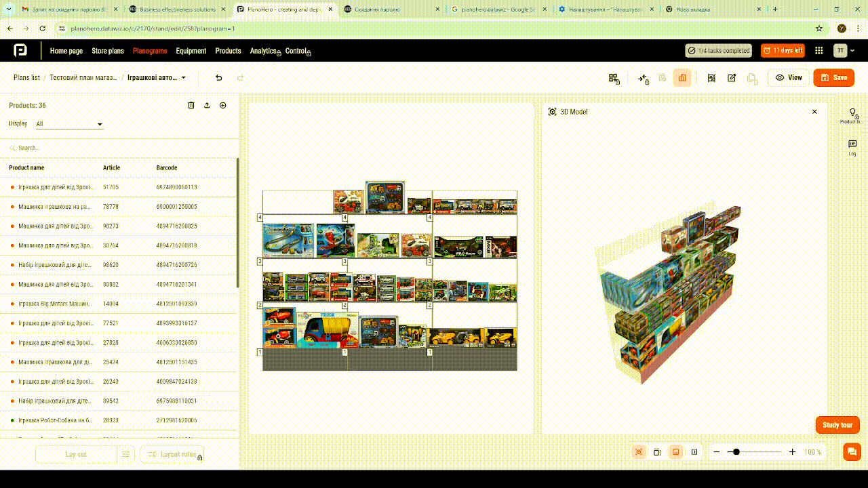Screen dimensions: 868x488
Task: Click the edit pencil icon in toolbar
Action: [x=732, y=78]
